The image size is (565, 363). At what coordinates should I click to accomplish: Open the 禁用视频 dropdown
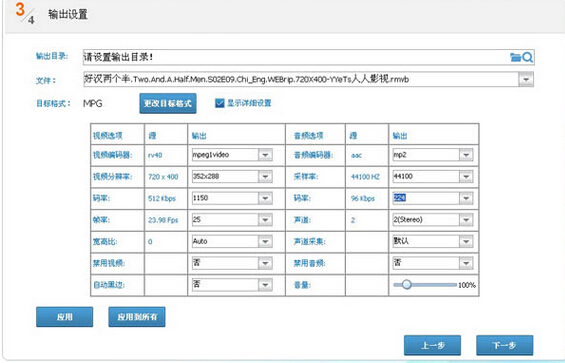pyautogui.click(x=265, y=263)
